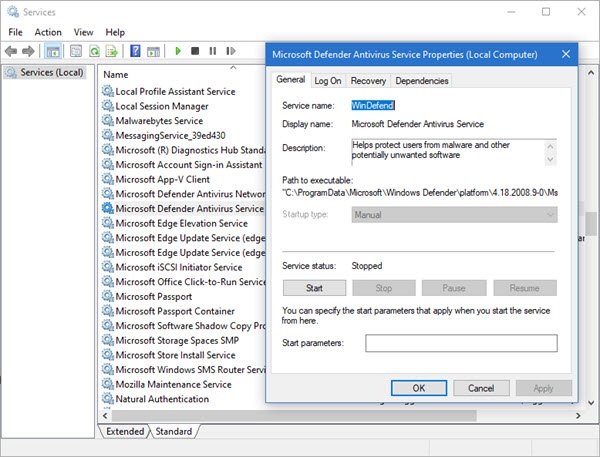
Task: Click the Stop Service square toolbar icon
Action: coord(194,51)
